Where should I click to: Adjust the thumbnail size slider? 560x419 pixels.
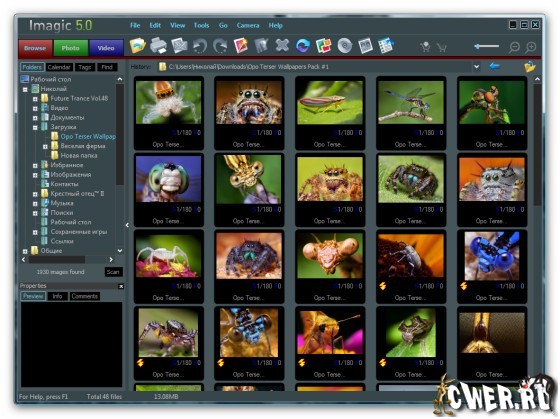486,46
